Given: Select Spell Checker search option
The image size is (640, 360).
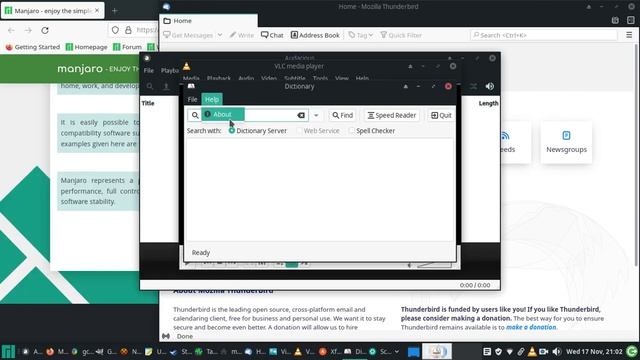Looking at the screenshot, I should pyautogui.click(x=371, y=131).
